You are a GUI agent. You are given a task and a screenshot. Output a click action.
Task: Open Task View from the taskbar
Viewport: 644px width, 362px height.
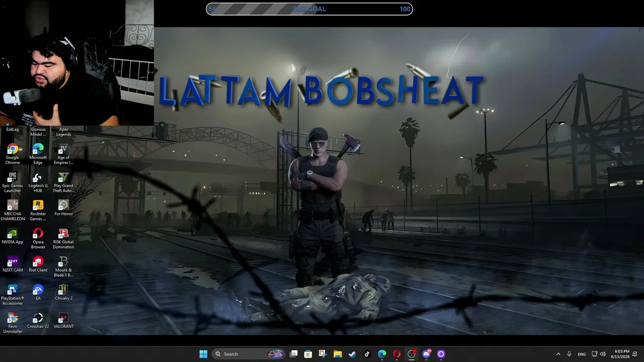[294, 354]
